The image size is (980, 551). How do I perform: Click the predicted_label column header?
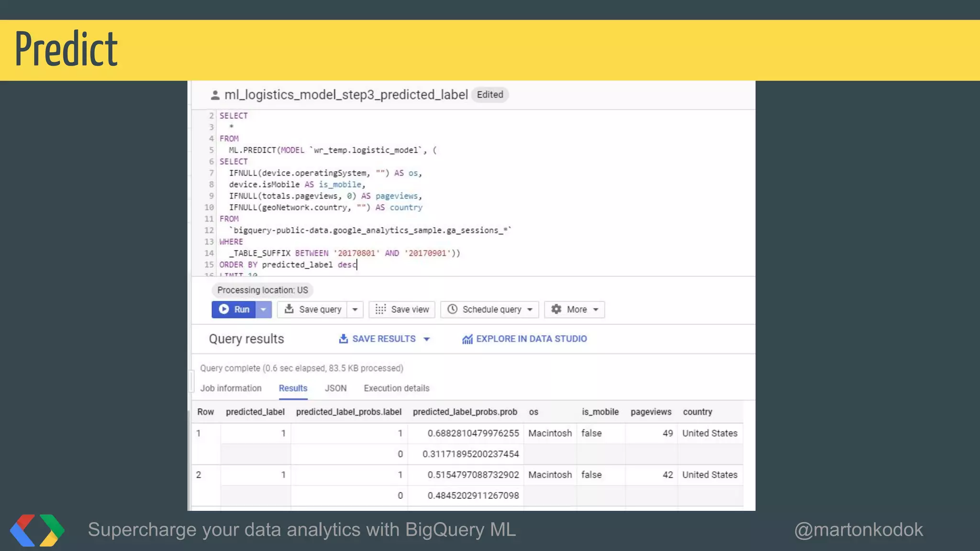click(x=255, y=412)
